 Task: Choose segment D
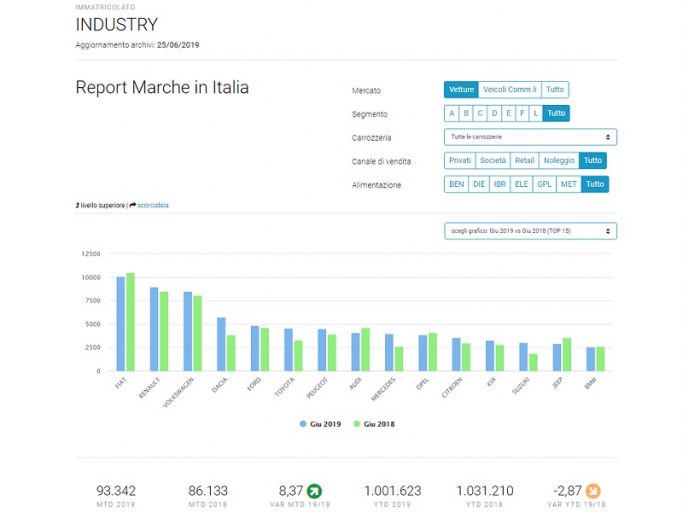pyautogui.click(x=494, y=113)
